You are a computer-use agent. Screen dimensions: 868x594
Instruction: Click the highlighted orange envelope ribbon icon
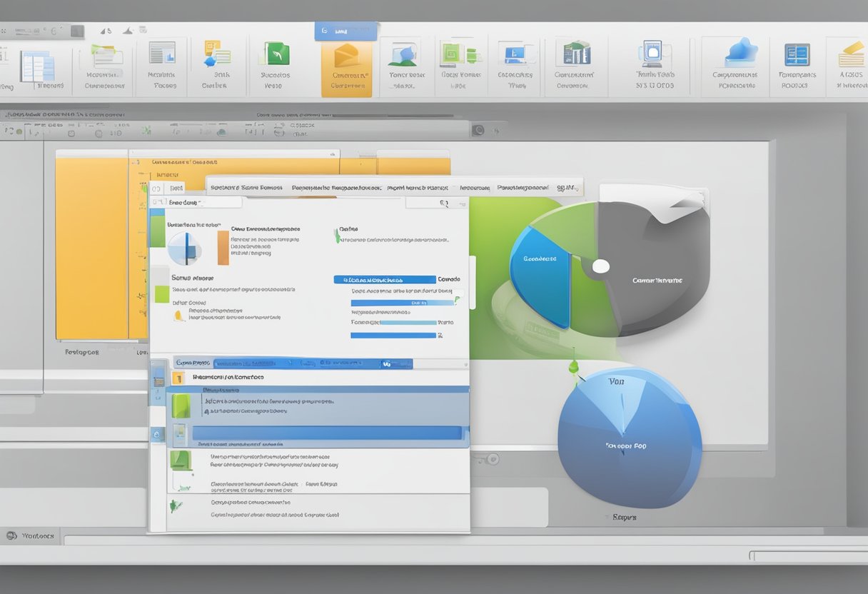pos(347,56)
